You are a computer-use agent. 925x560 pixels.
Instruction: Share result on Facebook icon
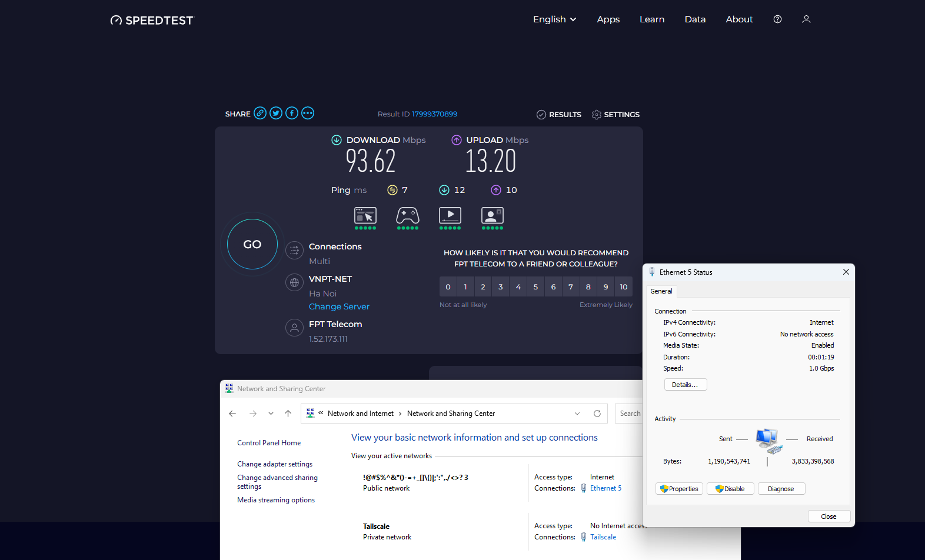[292, 114]
